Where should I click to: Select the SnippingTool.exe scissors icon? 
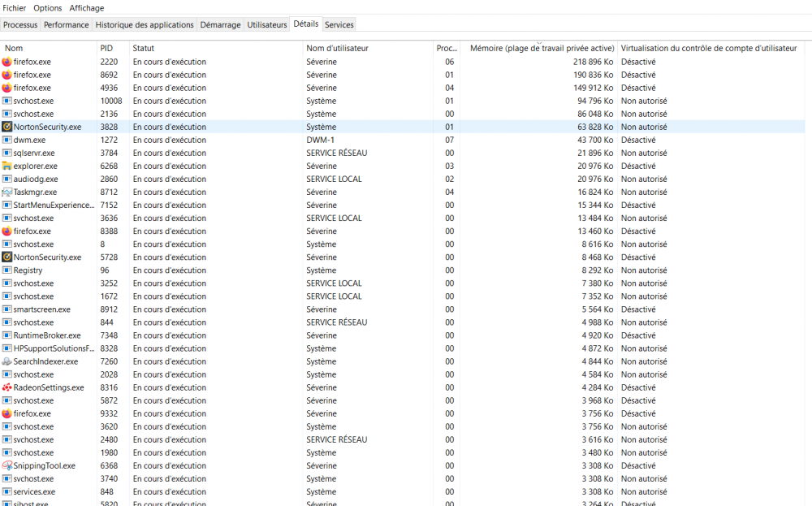7,465
